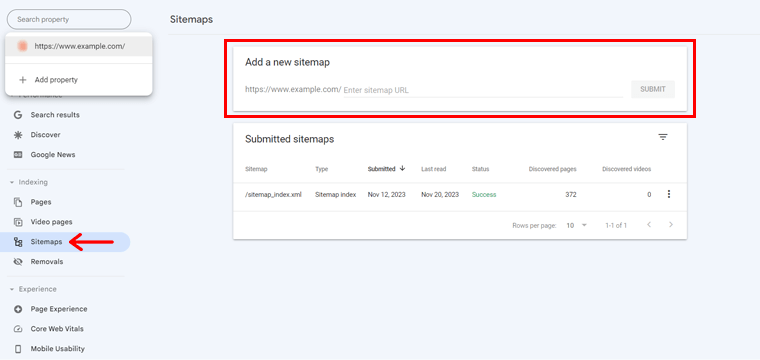Open Page Experience report
This screenshot has height=360, width=760.
tap(59, 309)
